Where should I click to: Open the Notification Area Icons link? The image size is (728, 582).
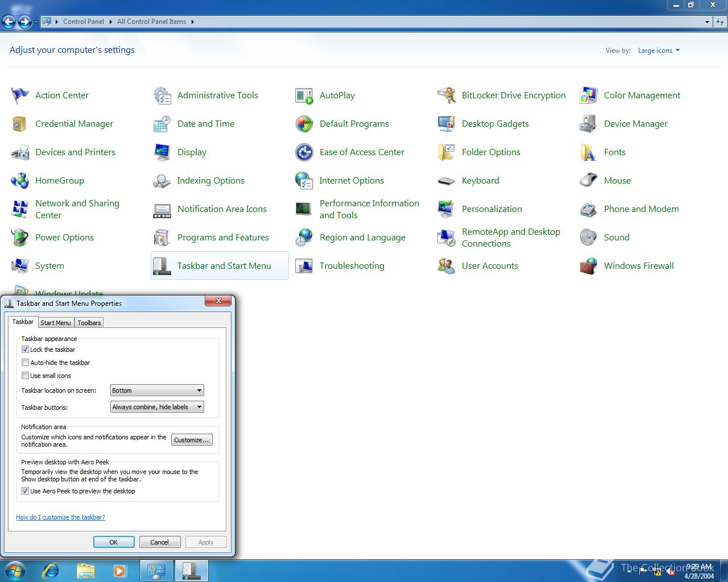pyautogui.click(x=222, y=209)
